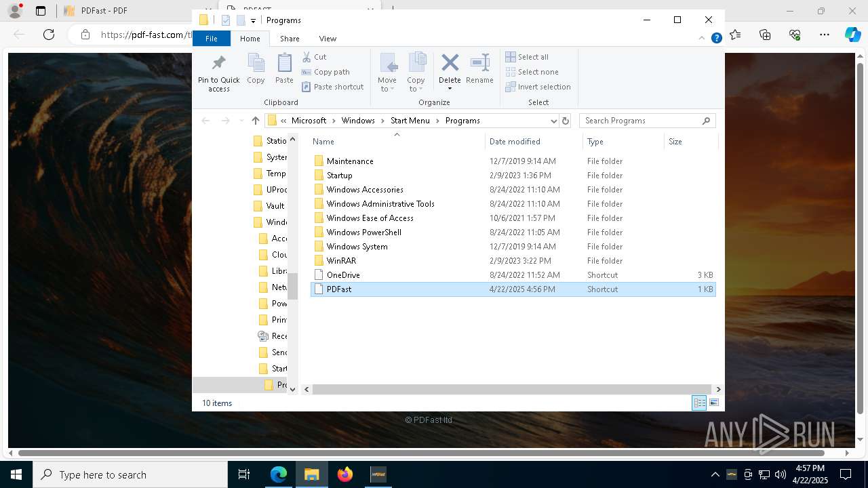Screen dimensions: 868x488
Task: Click Invert selection in ribbon
Action: pos(538,87)
